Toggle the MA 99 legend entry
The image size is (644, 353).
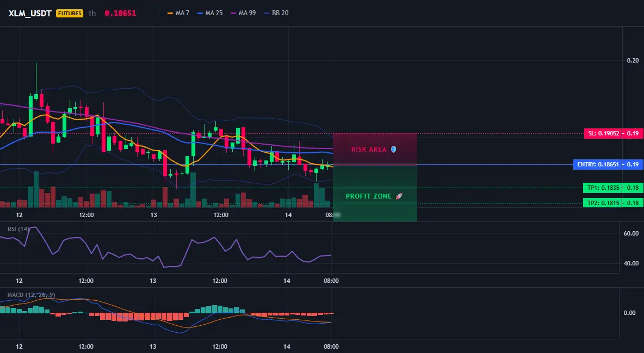coord(244,13)
